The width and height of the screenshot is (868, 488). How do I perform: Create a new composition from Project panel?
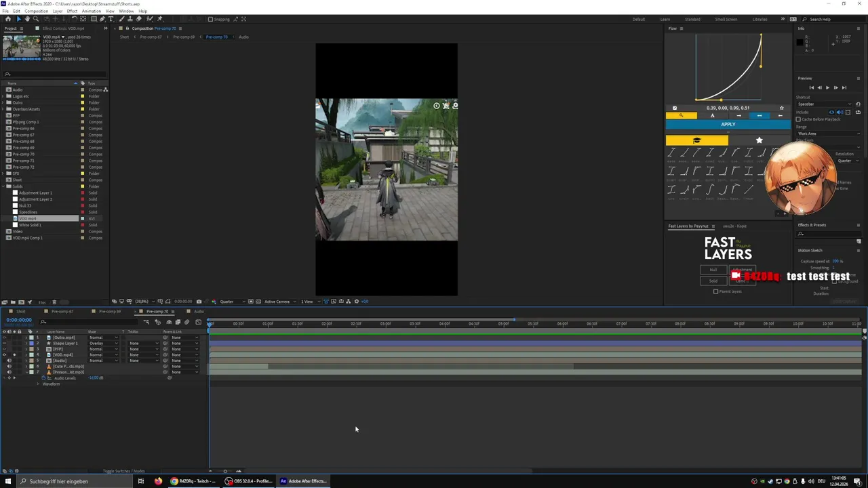pos(21,302)
